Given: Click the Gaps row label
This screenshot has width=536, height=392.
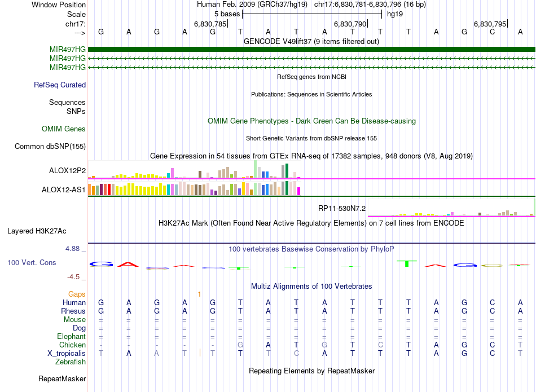Looking at the screenshot, I should (77, 294).
